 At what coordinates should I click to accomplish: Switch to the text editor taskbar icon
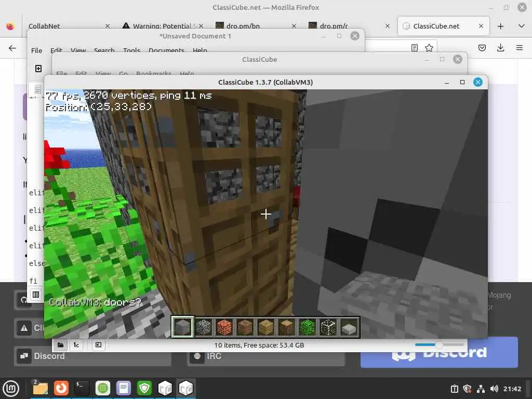[124, 388]
